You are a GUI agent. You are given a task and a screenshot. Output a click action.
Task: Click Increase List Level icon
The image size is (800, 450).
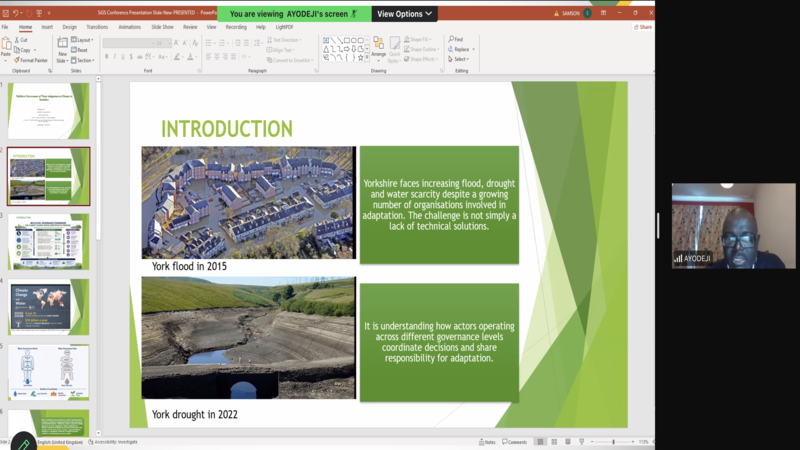coord(246,43)
